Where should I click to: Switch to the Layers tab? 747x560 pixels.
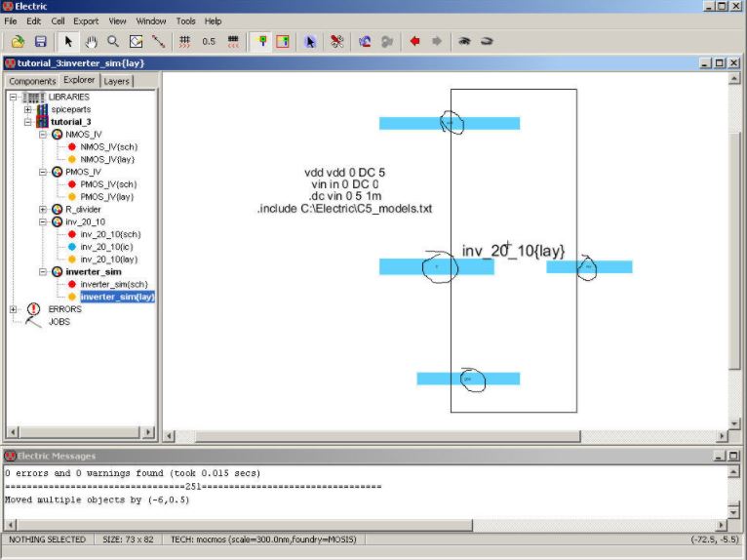pyautogui.click(x=116, y=81)
